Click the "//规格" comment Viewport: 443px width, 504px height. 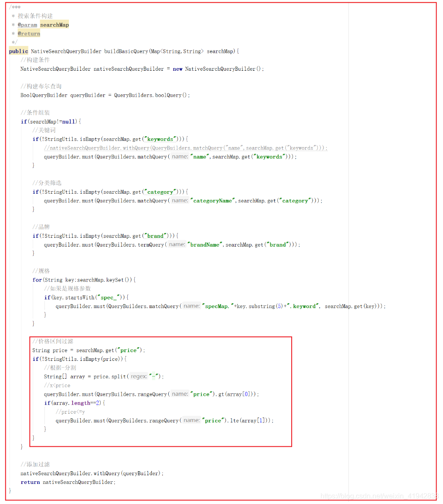(41, 271)
